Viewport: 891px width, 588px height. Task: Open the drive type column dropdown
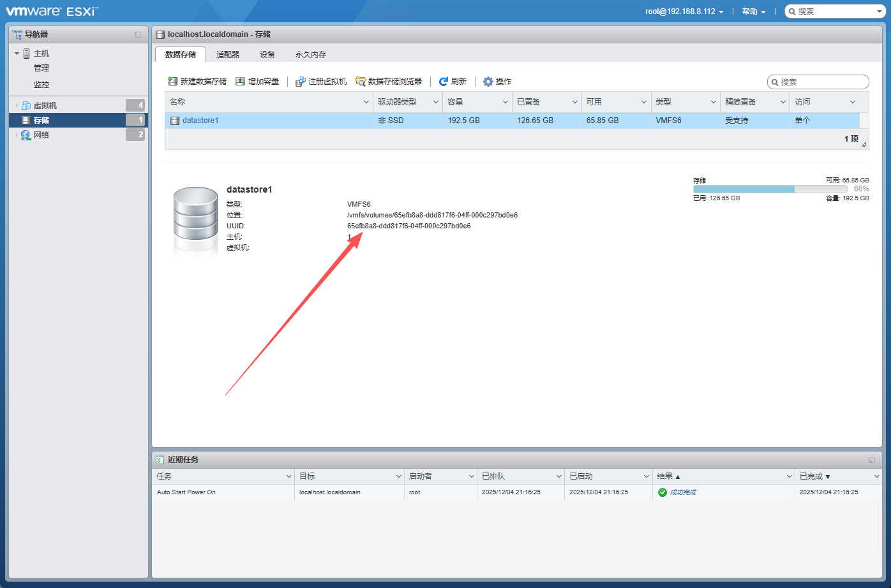436,102
